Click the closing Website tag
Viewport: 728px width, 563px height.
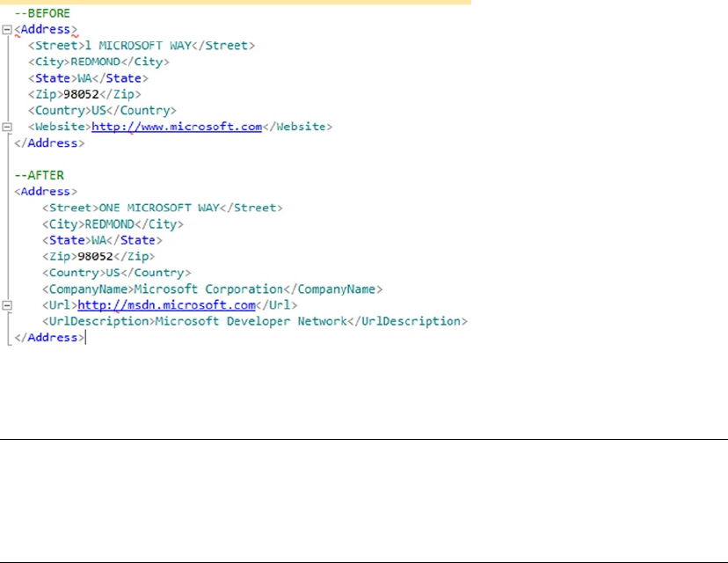pyautogui.click(x=297, y=127)
